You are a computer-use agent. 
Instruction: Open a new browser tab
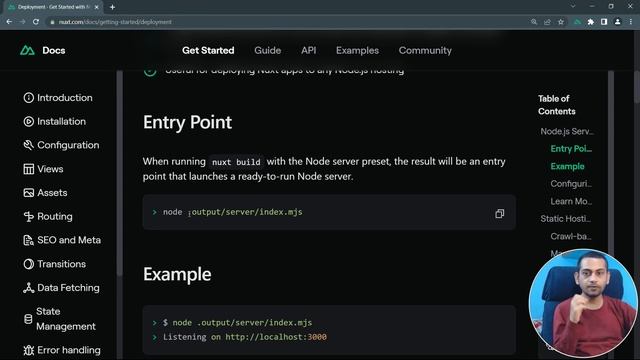112,7
